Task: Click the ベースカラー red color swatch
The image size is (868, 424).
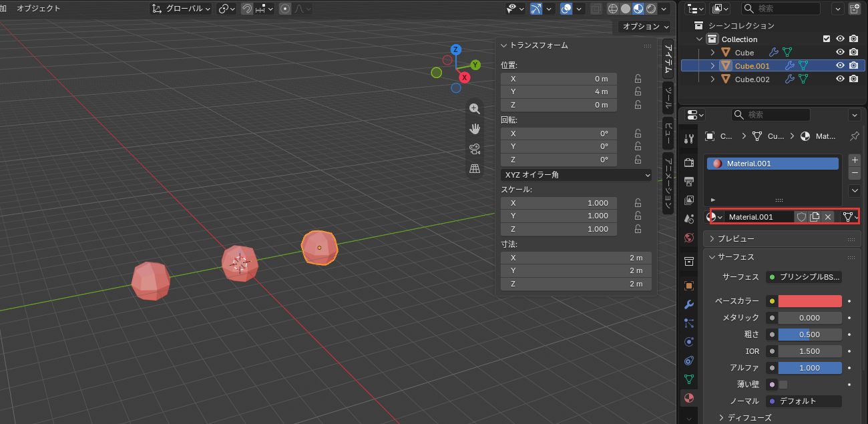Action: click(810, 301)
